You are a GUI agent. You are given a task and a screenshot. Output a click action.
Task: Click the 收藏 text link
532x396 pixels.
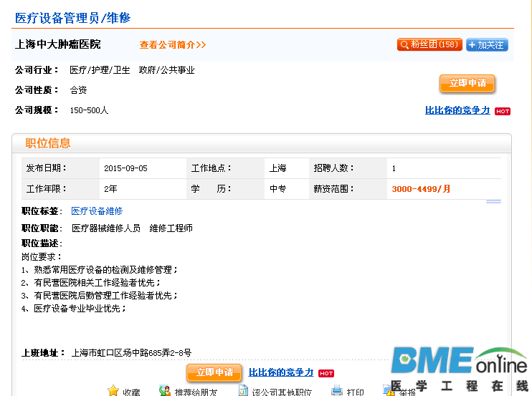click(131, 392)
